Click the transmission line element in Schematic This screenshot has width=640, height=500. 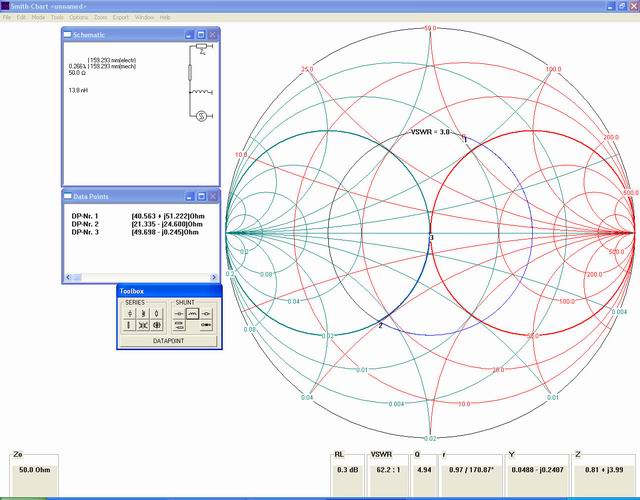click(190, 73)
